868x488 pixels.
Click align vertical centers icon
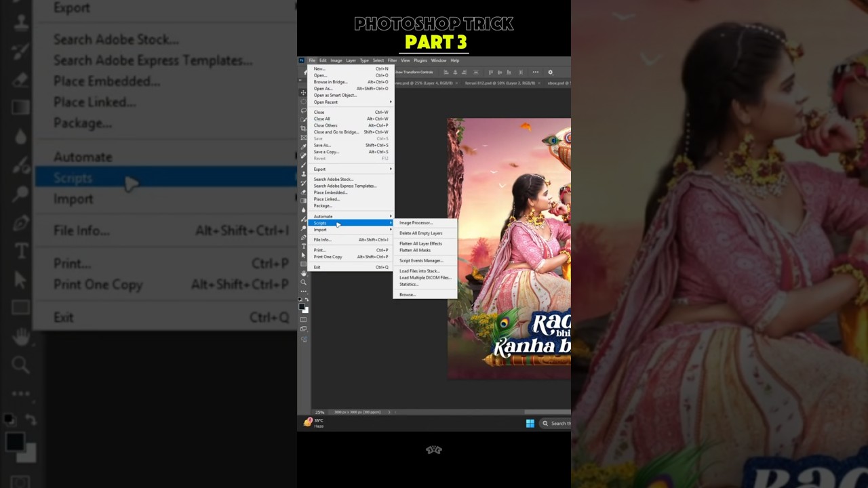pyautogui.click(x=500, y=72)
